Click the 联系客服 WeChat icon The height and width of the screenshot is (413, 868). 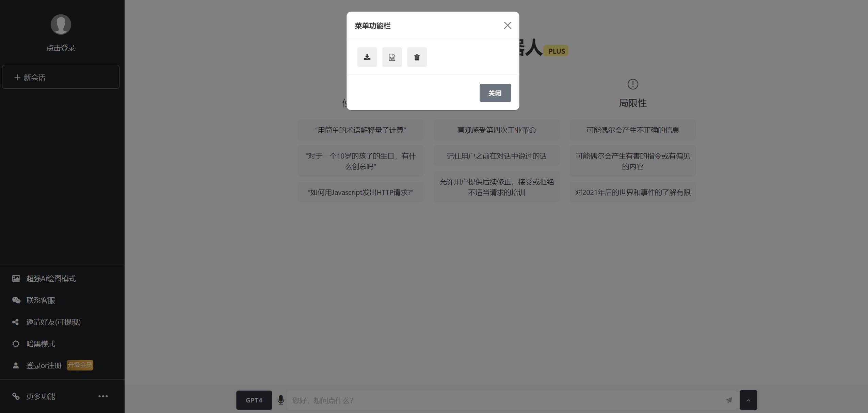[x=16, y=300]
